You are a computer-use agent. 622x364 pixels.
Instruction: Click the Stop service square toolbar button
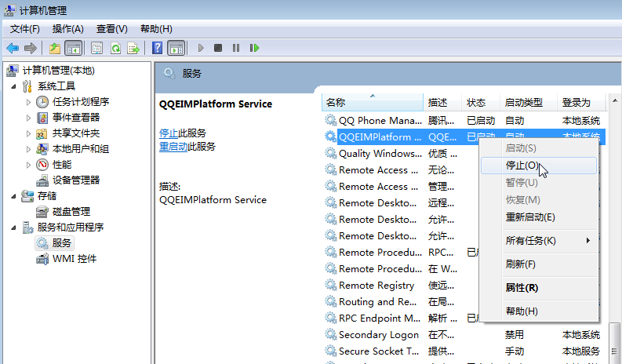click(218, 48)
